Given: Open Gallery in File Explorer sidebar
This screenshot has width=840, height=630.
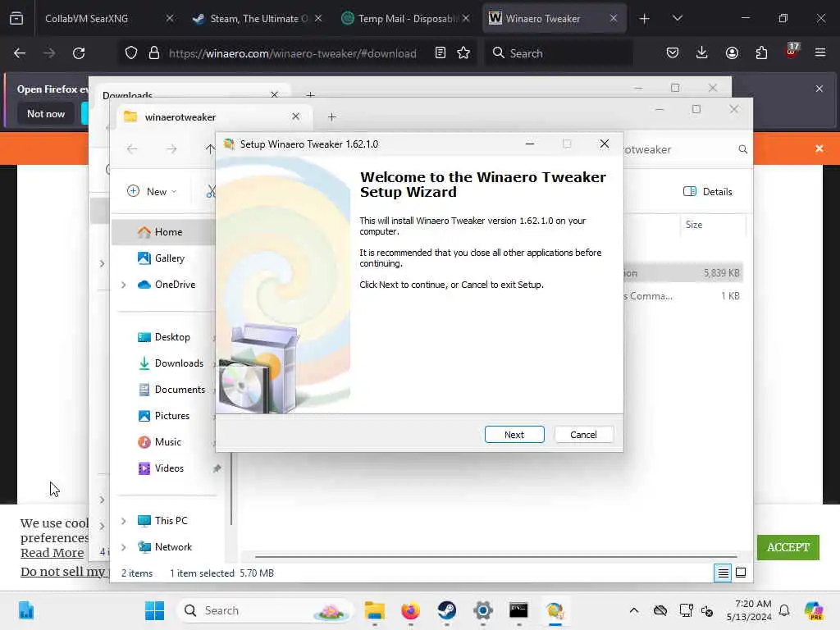Looking at the screenshot, I should 169,258.
